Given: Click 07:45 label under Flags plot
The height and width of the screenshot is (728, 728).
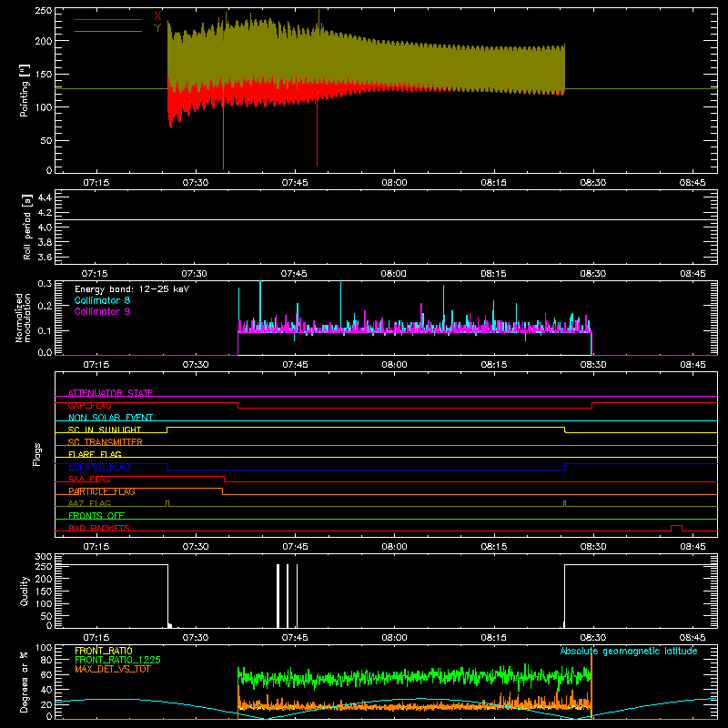Looking at the screenshot, I should pyautogui.click(x=295, y=547).
